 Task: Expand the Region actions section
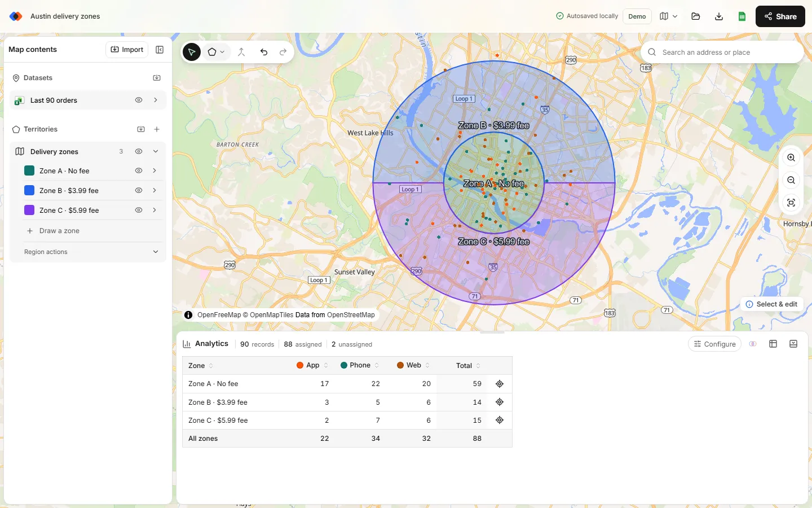tap(92, 252)
